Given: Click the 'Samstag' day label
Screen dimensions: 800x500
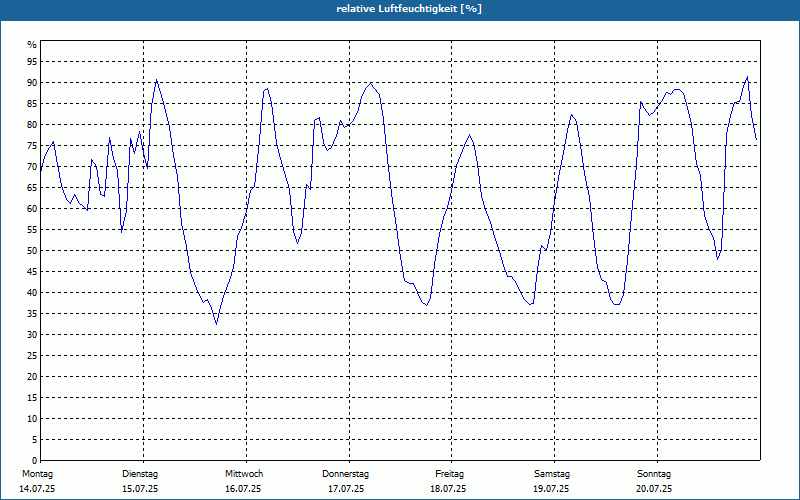Looking at the screenshot, I should pyautogui.click(x=552, y=474).
